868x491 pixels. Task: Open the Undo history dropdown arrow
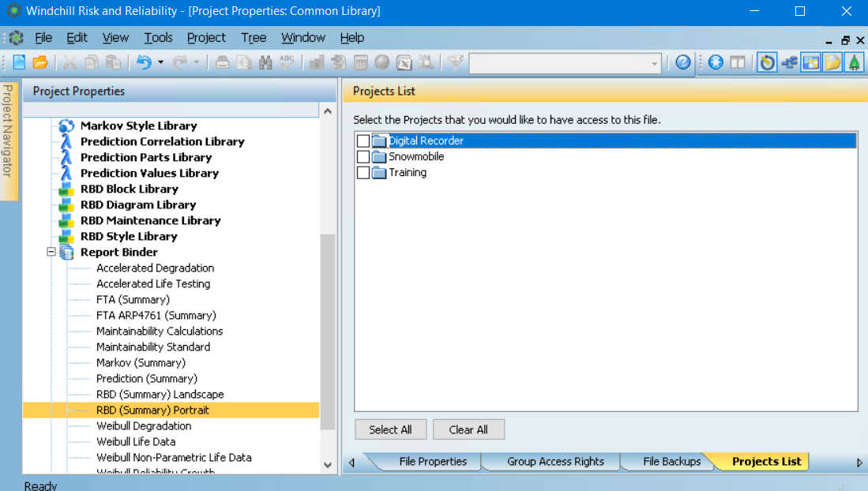point(160,62)
